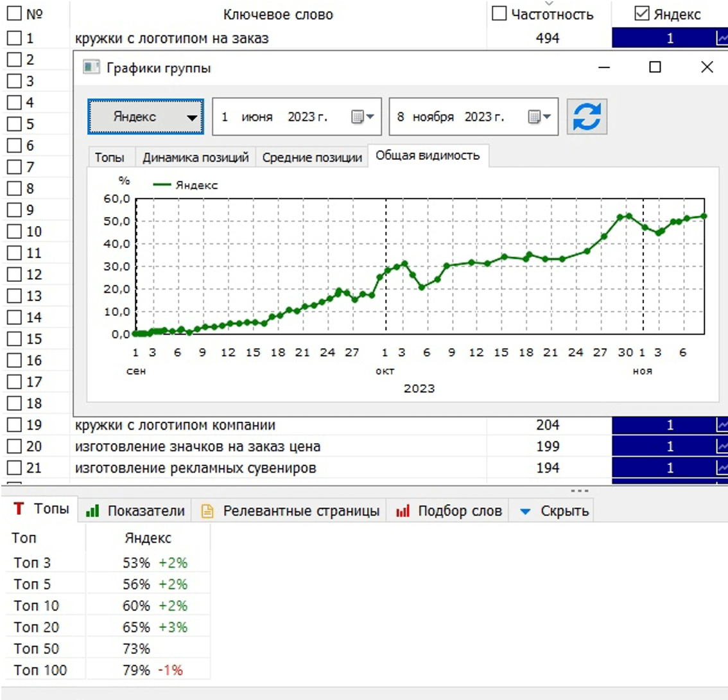The width and height of the screenshot is (728, 700).
Task: Open the Средние позиции tab
Action: [x=312, y=157]
